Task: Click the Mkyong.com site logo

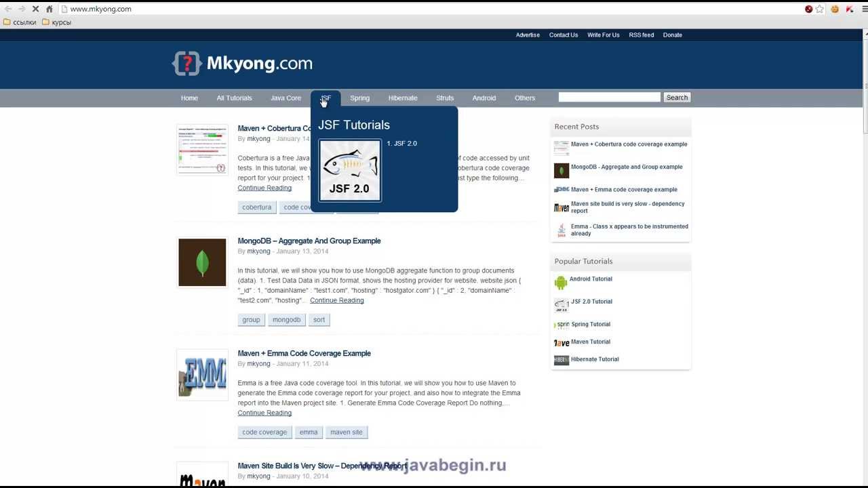Action: pos(242,64)
